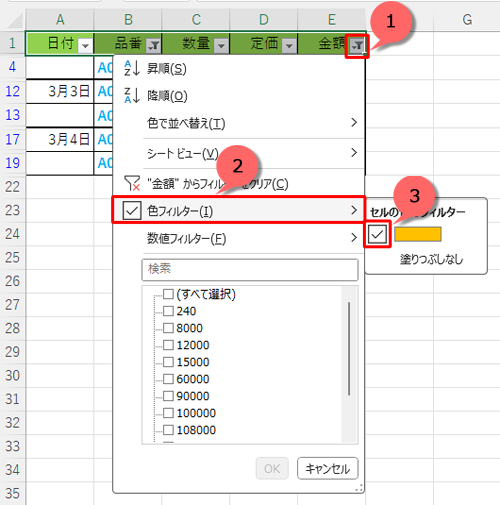This screenshot has height=505, width=500.
Task: Click cell containing 3月3日
Action: [60, 91]
